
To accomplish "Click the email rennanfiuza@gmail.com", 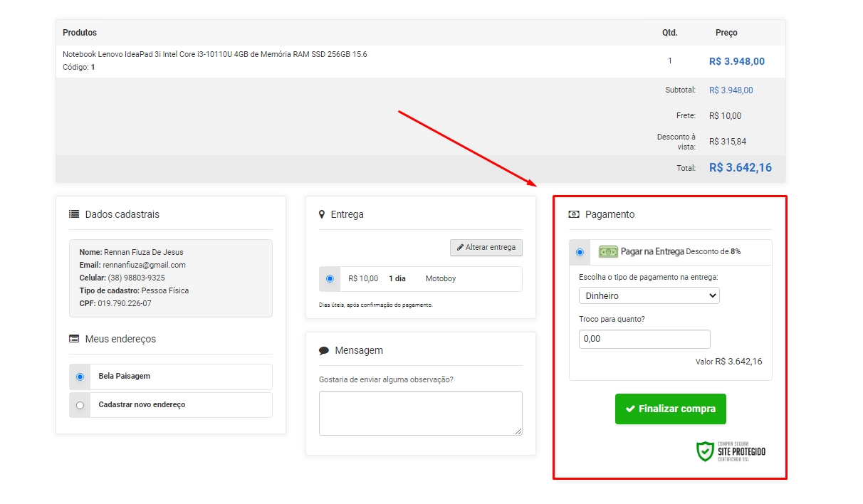I will pos(144,265).
